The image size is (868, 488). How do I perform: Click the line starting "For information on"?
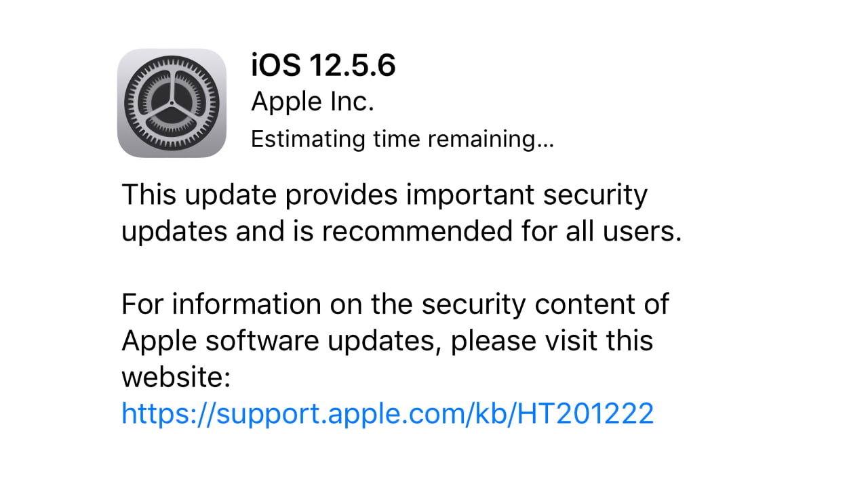395,304
